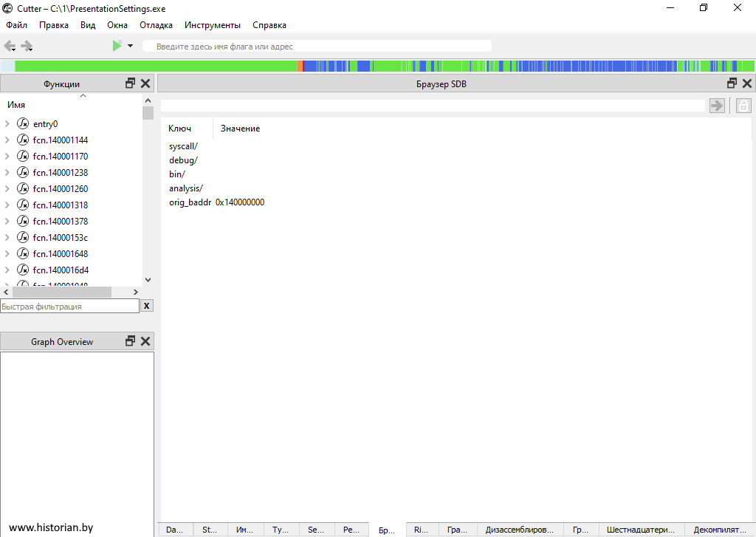Close the Функции panel
This screenshot has height=537, width=756.
click(145, 83)
